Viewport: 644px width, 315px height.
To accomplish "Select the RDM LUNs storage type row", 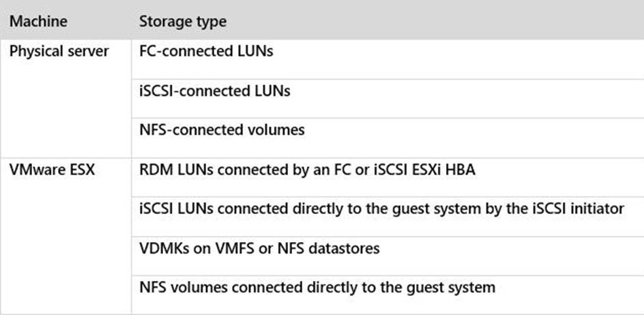I will pos(307,170).
